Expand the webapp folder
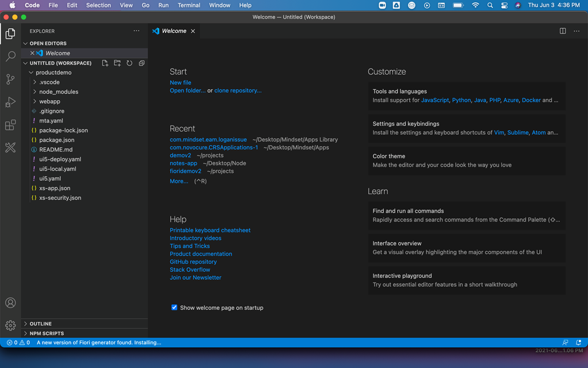This screenshot has height=368, width=588. pos(35,101)
